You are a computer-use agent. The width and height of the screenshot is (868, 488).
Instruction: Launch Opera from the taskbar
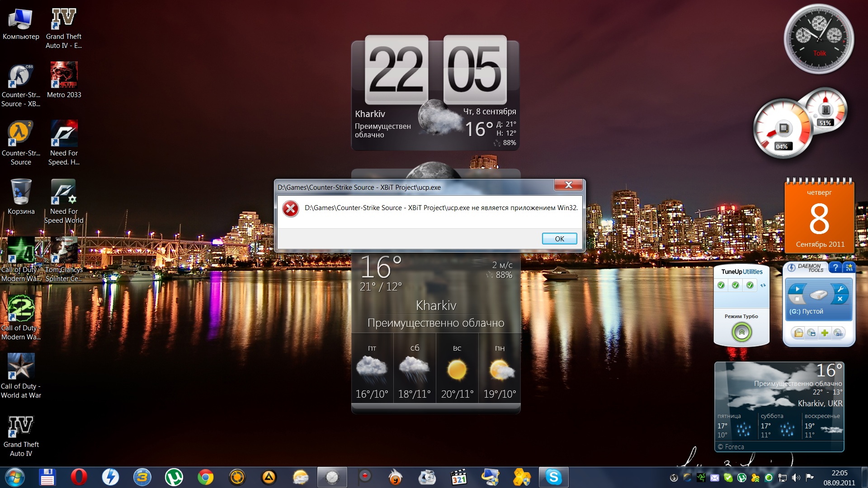coord(79,477)
